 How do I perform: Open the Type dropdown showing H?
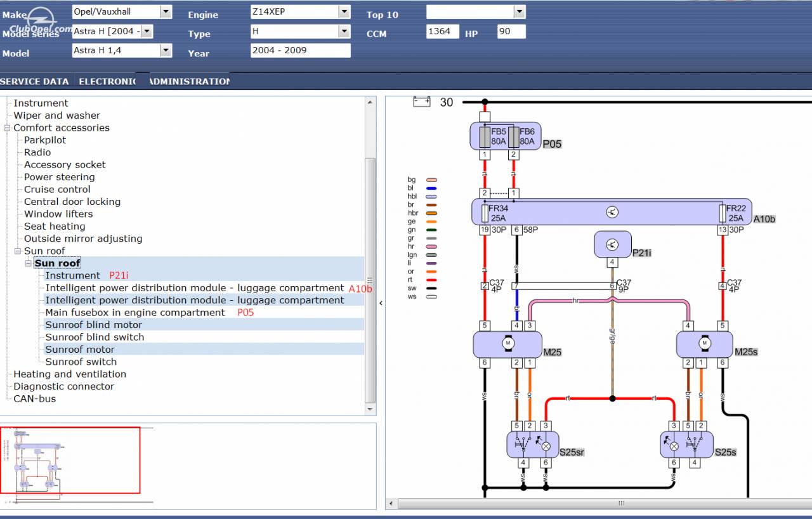[x=344, y=31]
